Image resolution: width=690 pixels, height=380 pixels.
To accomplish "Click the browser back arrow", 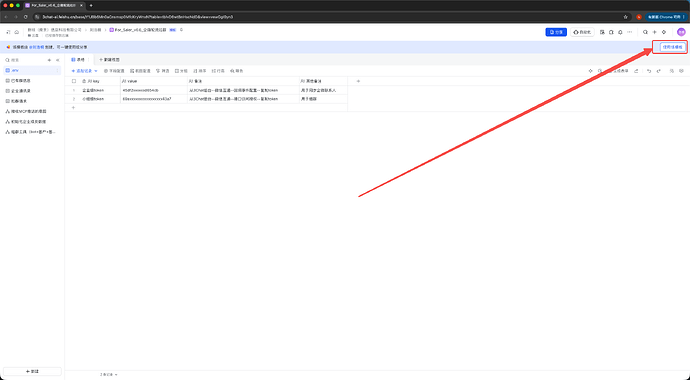I will (x=6, y=17).
